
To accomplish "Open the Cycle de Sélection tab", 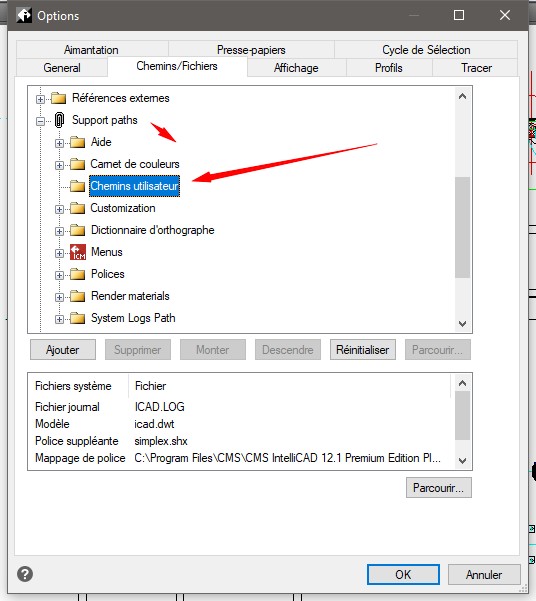I will coord(426,50).
